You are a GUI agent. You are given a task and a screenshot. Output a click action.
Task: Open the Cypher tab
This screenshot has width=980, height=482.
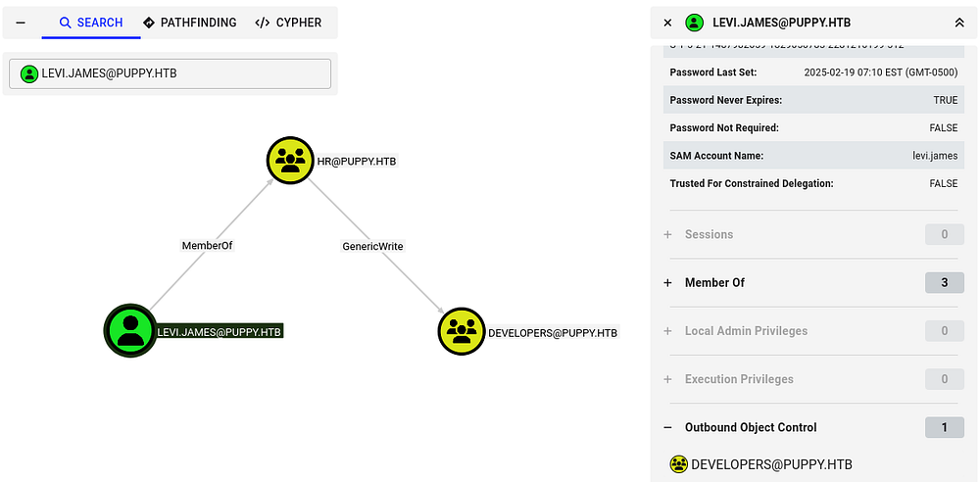click(x=288, y=23)
